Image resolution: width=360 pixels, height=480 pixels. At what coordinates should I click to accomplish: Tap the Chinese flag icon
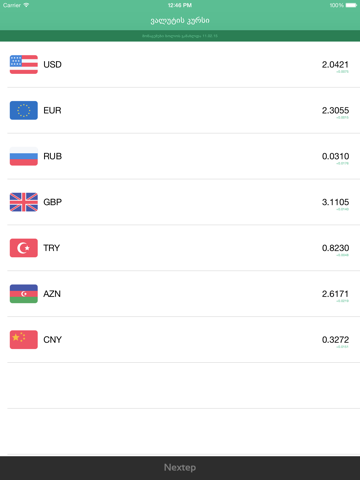pos(24,339)
